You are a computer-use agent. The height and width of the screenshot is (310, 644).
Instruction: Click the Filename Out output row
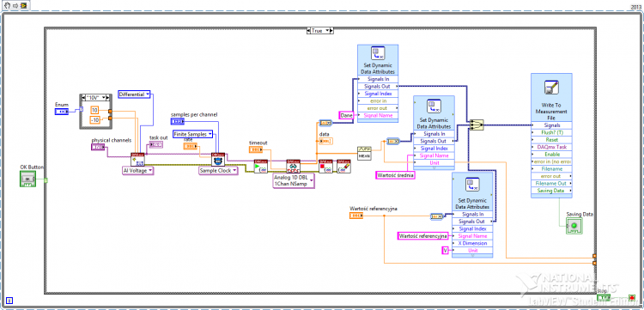(551, 184)
